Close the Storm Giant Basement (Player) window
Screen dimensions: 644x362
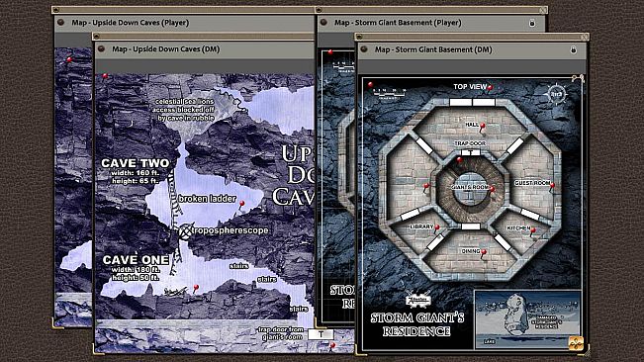(x=543, y=10)
